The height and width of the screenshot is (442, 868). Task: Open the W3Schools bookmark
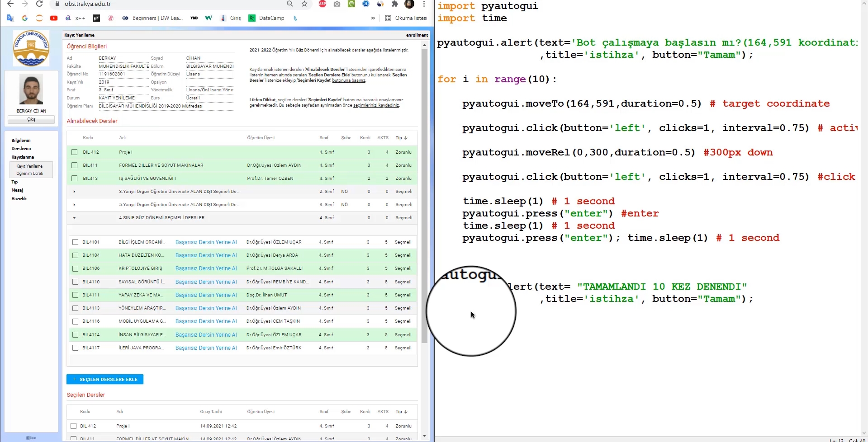209,18
